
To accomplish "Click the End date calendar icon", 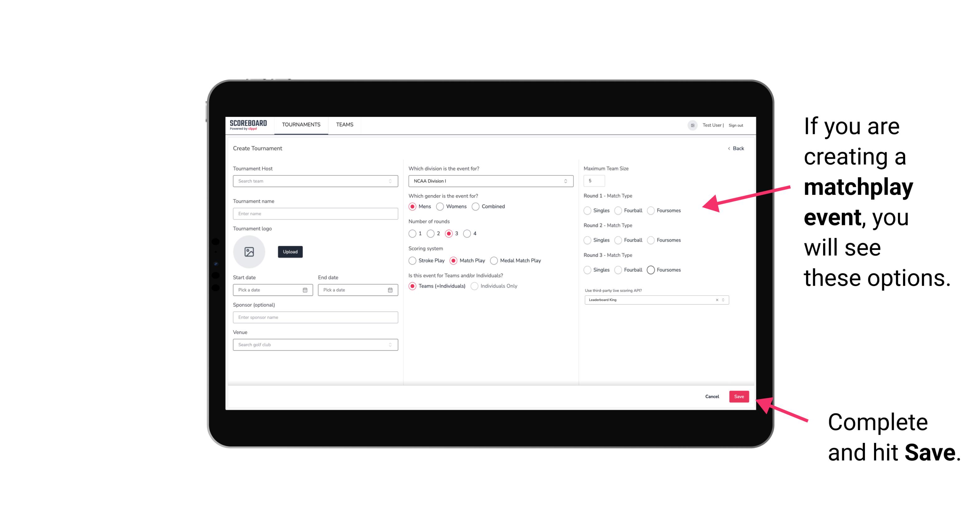I will (389, 290).
